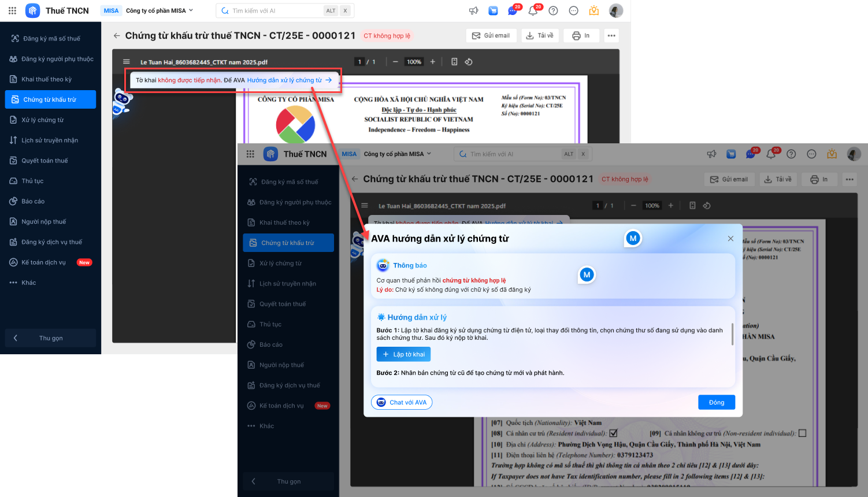Open the 100% zoom box in background PDF toolbar
868x497 pixels.
[414, 62]
